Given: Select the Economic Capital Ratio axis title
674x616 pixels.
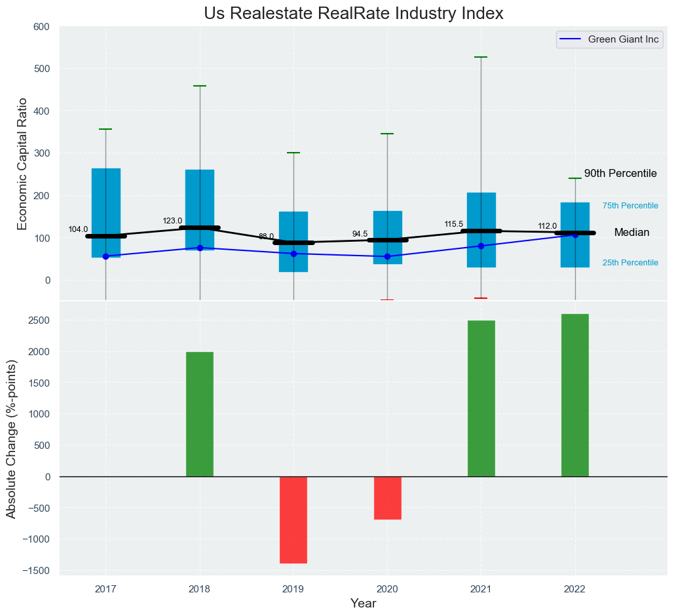Looking at the screenshot, I should 22,163.
